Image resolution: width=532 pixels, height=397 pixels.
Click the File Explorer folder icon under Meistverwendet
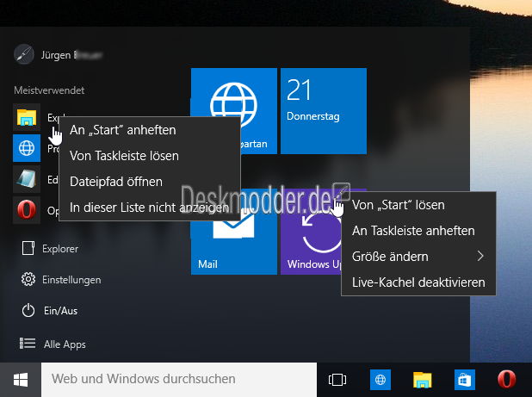[x=27, y=117]
